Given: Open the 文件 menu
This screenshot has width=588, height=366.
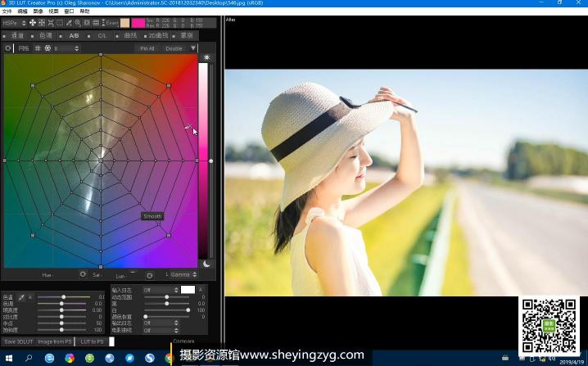Looking at the screenshot, I should click(7, 11).
